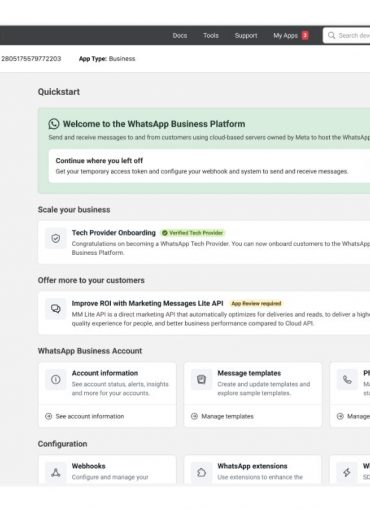Open the Tools menu
This screenshot has width=370, height=510.
(211, 35)
